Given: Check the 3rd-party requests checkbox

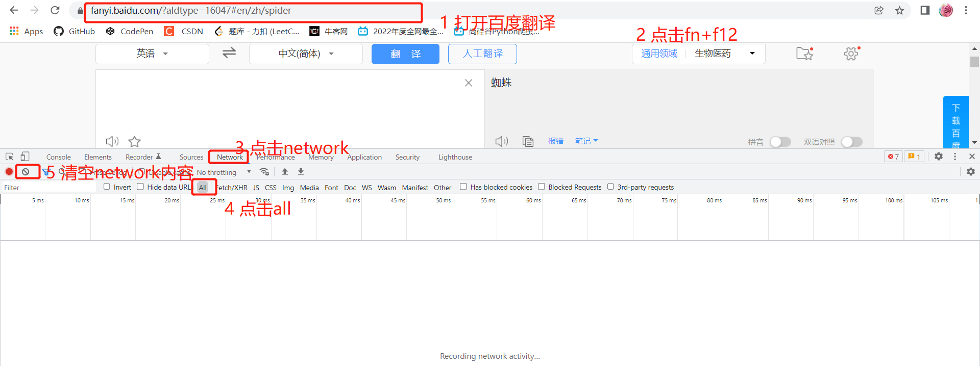Looking at the screenshot, I should [x=610, y=187].
